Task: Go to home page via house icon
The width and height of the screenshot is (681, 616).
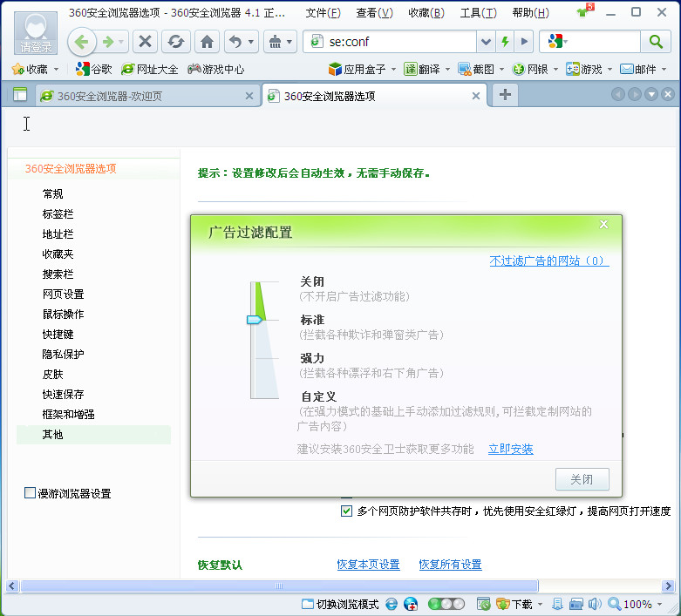Action: coord(207,42)
